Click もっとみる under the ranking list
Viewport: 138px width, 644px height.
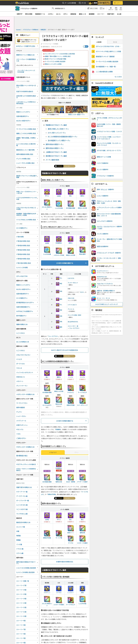pos(118,77)
